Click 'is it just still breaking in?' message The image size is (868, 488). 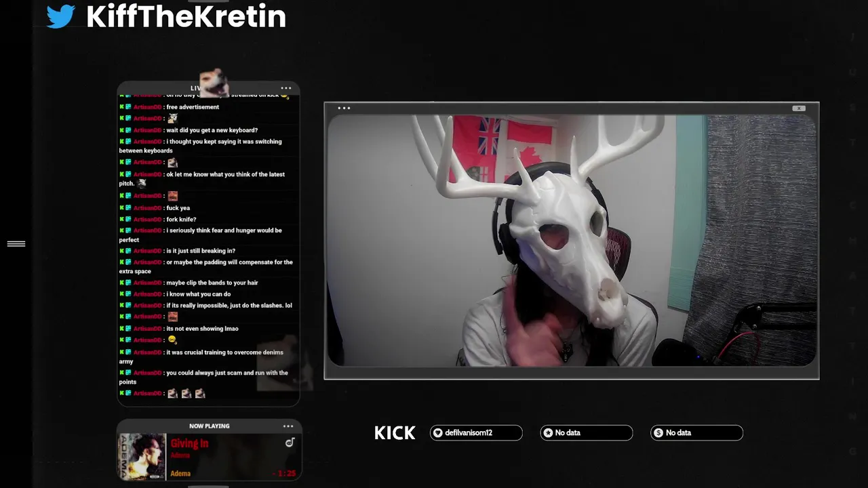(x=201, y=251)
